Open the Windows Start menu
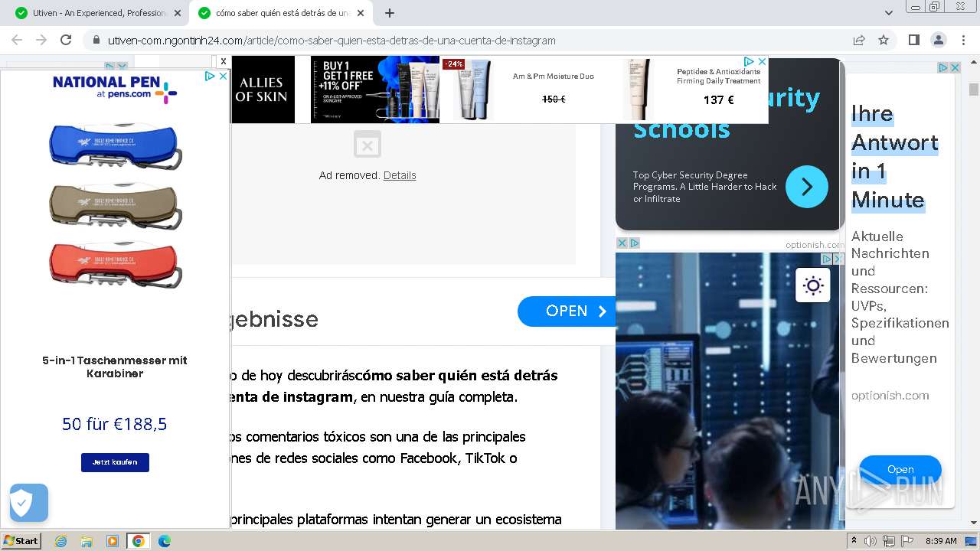 pos(21,540)
